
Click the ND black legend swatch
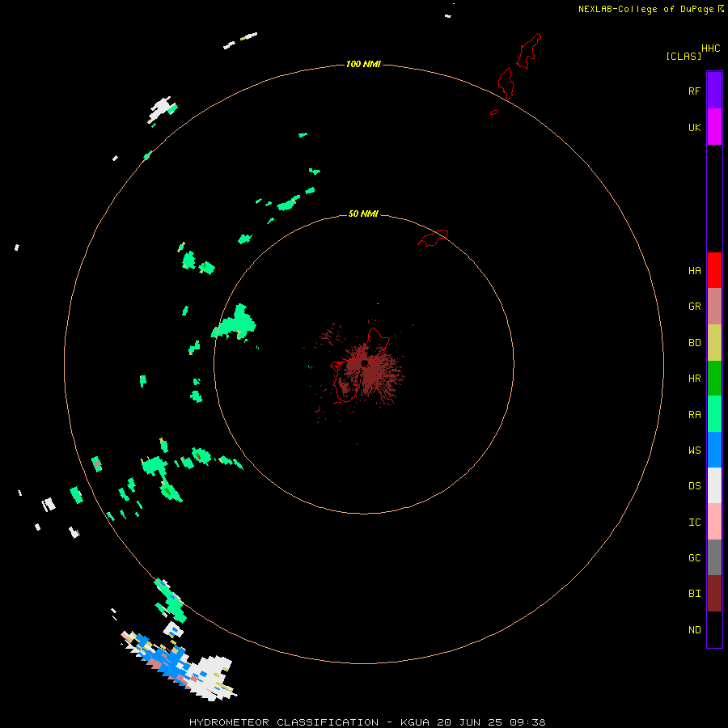point(714,629)
